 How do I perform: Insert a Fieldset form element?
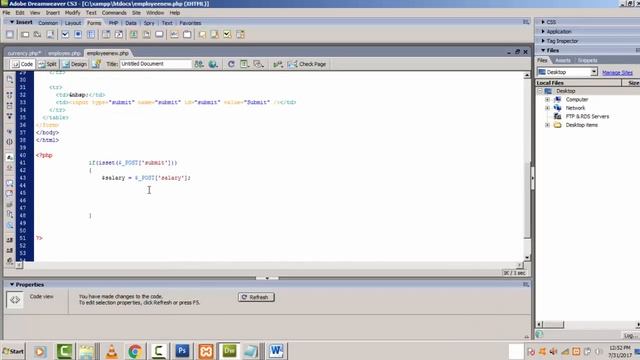pos(187,35)
